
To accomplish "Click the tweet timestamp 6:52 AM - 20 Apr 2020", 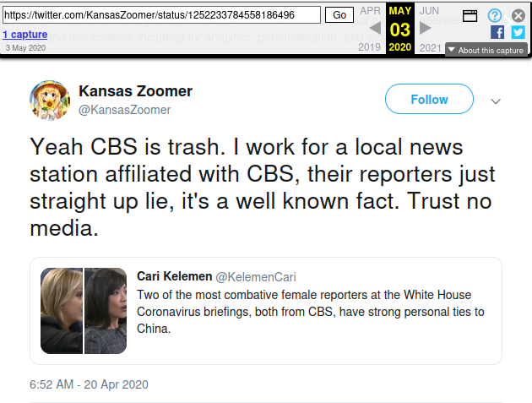I will 89,384.
